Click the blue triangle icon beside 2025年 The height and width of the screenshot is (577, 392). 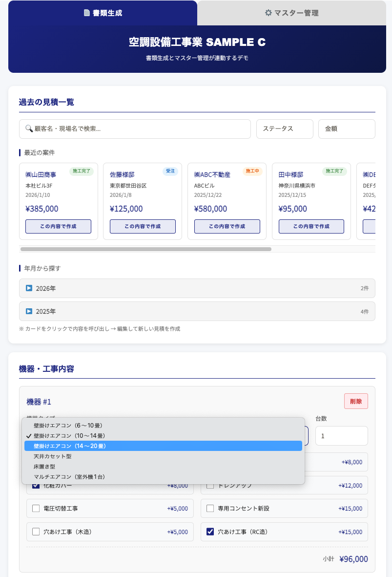(x=29, y=311)
